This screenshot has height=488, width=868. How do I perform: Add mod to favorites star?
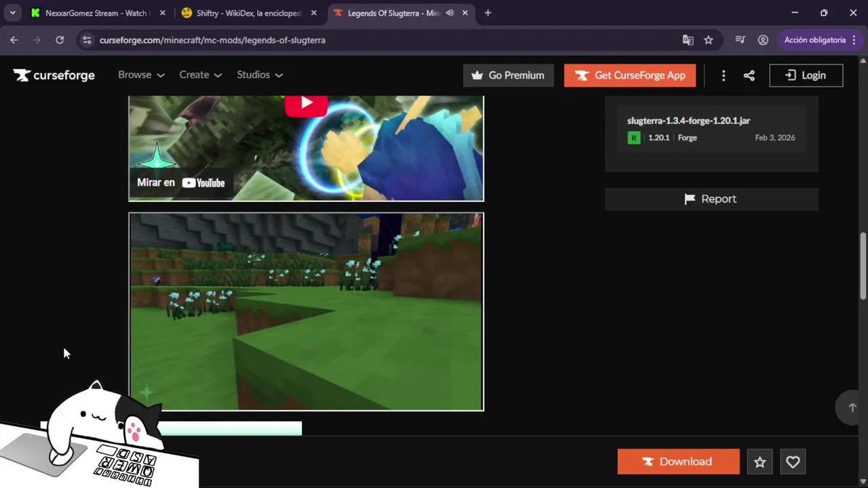pos(759,462)
